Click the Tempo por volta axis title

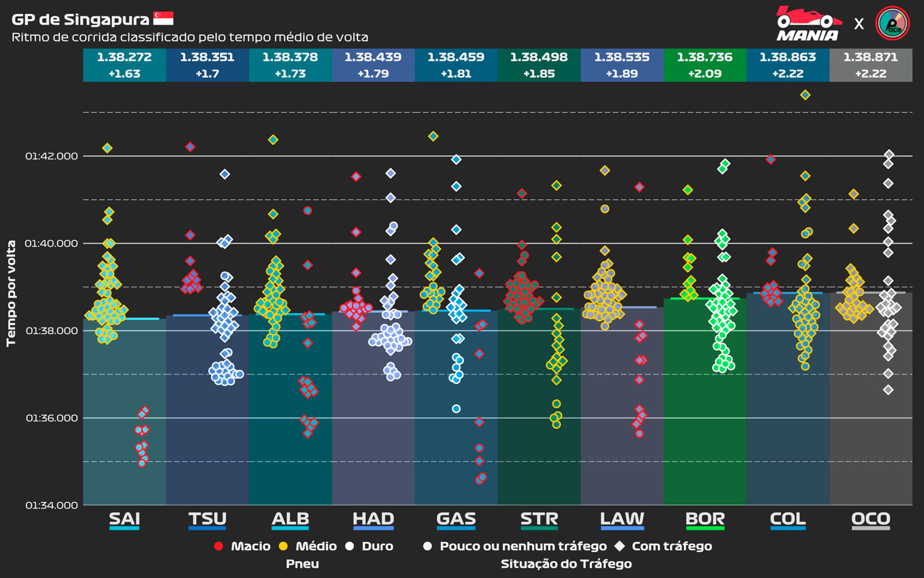click(11, 293)
